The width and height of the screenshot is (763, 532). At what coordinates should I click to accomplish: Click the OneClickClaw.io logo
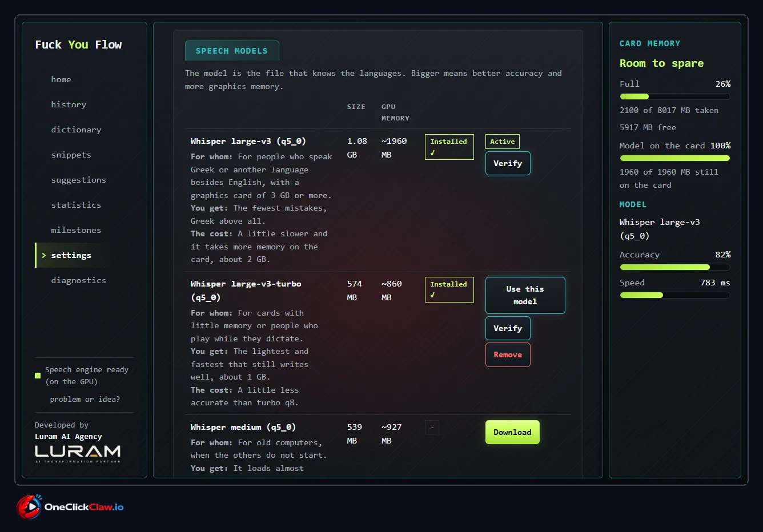[70, 507]
